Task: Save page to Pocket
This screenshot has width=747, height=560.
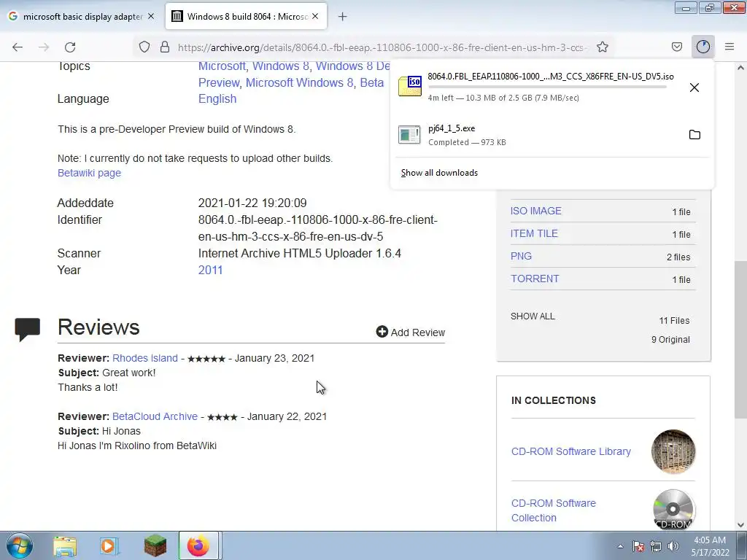Action: 676,47
